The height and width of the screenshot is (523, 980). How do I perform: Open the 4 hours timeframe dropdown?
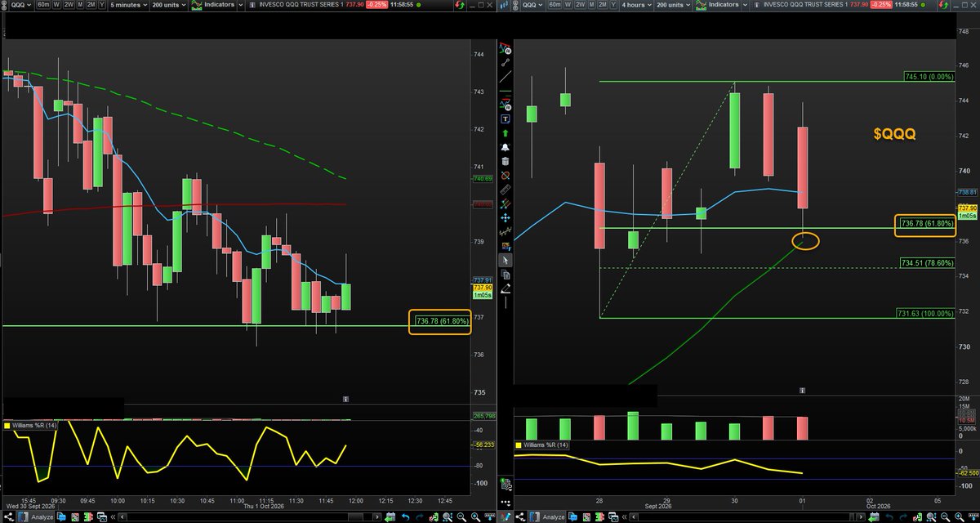coord(635,5)
